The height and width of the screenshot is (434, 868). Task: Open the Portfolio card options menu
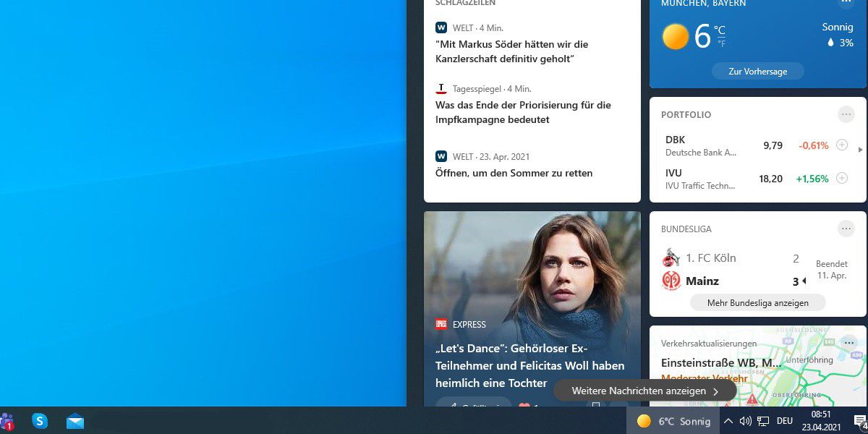pos(846,114)
